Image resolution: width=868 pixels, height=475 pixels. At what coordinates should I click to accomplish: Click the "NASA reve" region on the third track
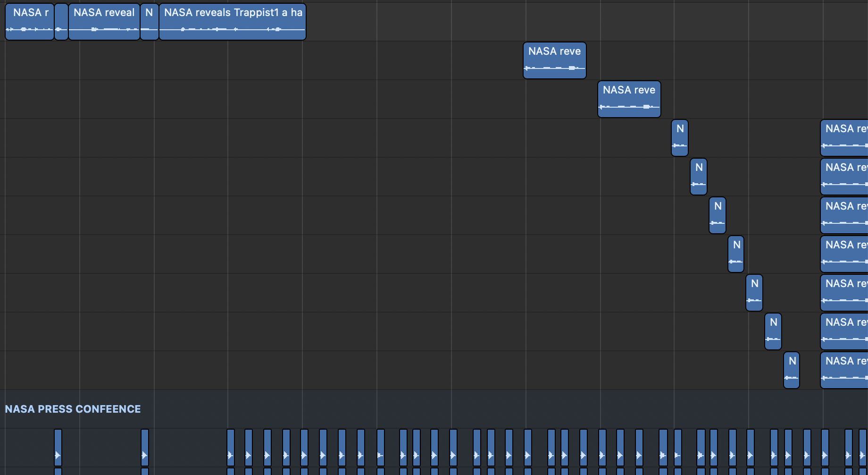pyautogui.click(x=629, y=99)
